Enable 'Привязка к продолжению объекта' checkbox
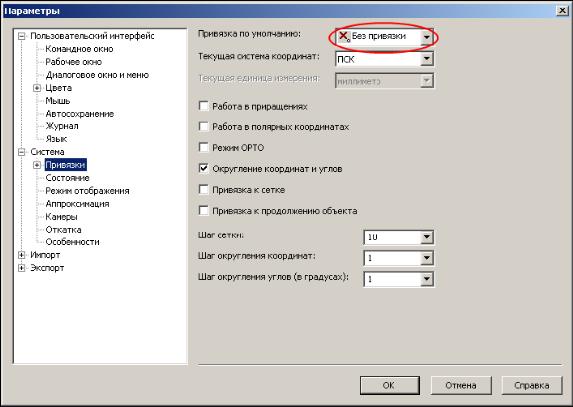Image resolution: width=573 pixels, height=407 pixels. coord(203,210)
